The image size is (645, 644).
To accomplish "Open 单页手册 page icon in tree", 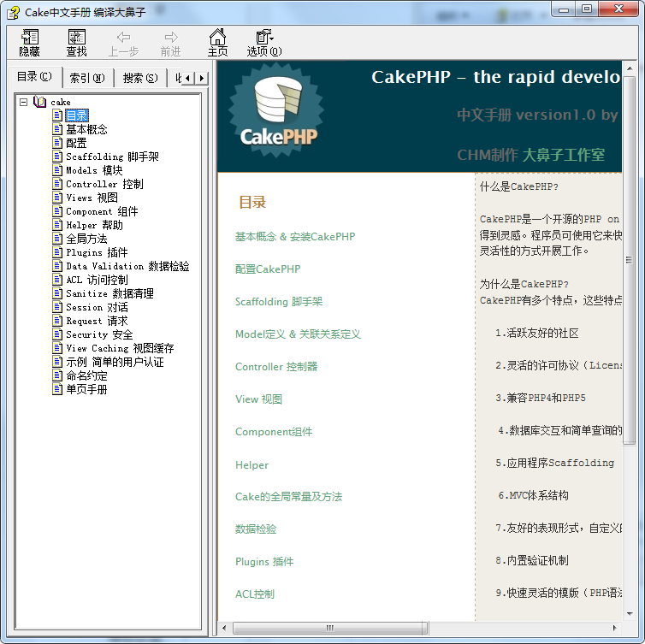I will 58,389.
